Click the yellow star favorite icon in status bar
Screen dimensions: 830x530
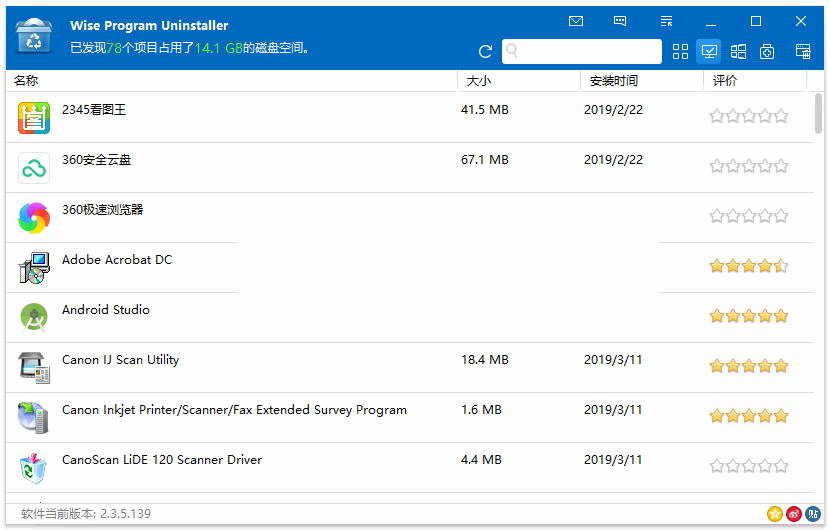click(x=775, y=513)
